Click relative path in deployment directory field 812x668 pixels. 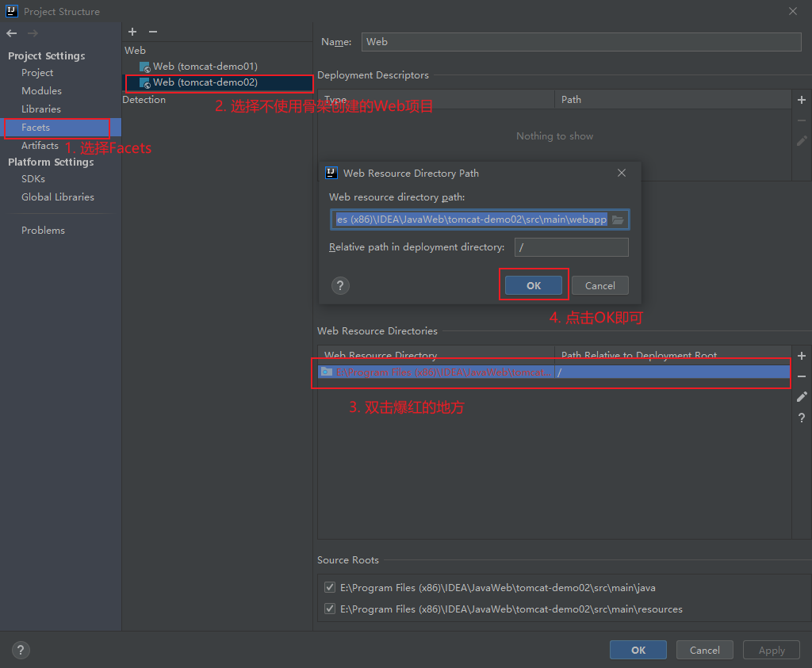[x=572, y=247]
